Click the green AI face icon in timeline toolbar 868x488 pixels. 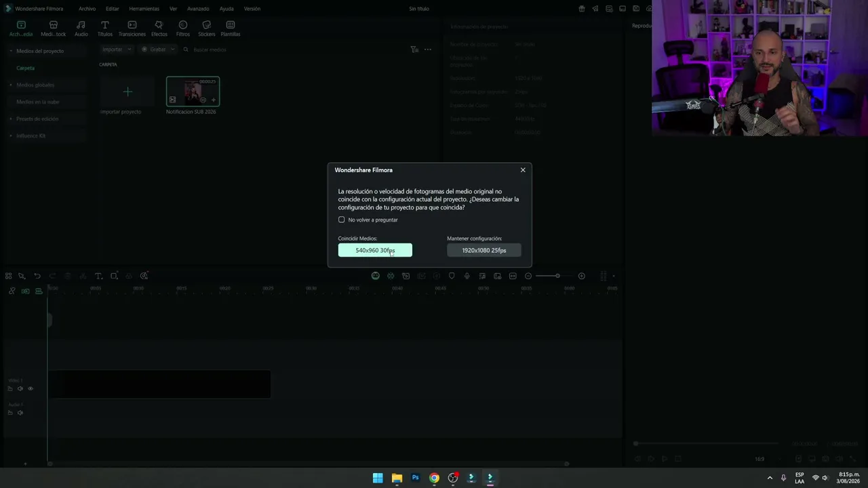[376, 276]
